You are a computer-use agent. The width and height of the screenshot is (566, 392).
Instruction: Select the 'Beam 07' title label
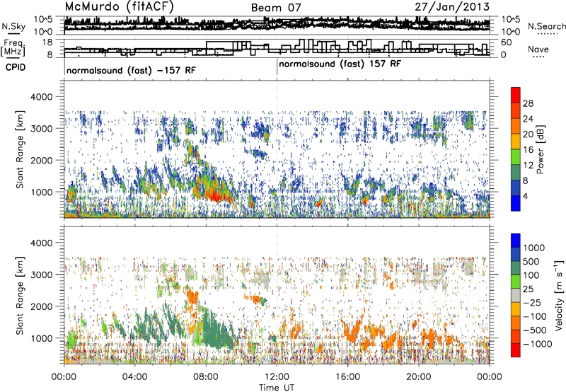[276, 8]
